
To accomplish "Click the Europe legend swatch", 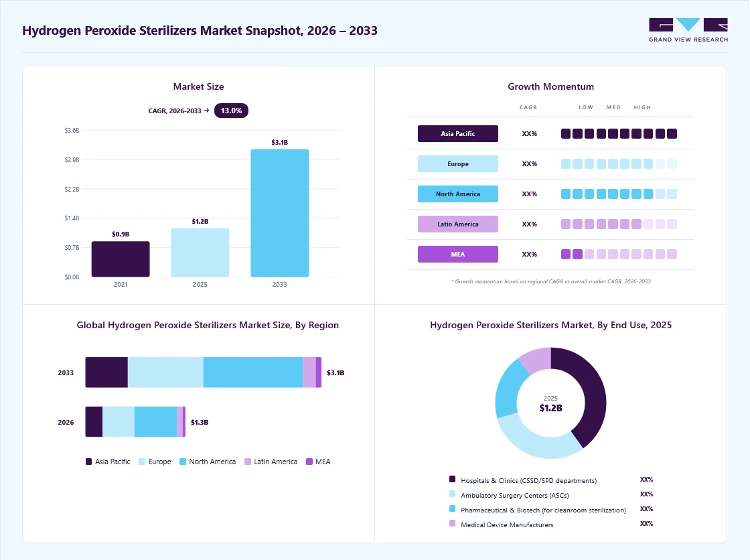I will pyautogui.click(x=142, y=462).
